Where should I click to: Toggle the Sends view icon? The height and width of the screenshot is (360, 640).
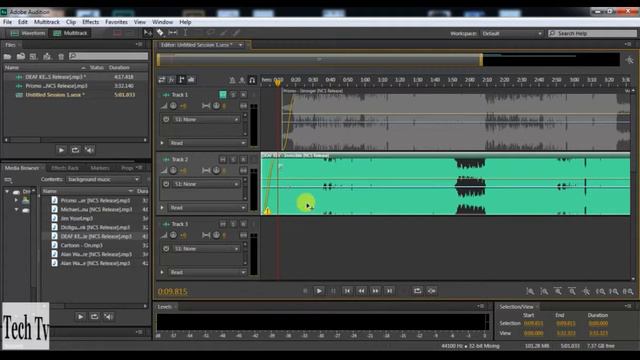pyautogui.click(x=181, y=80)
